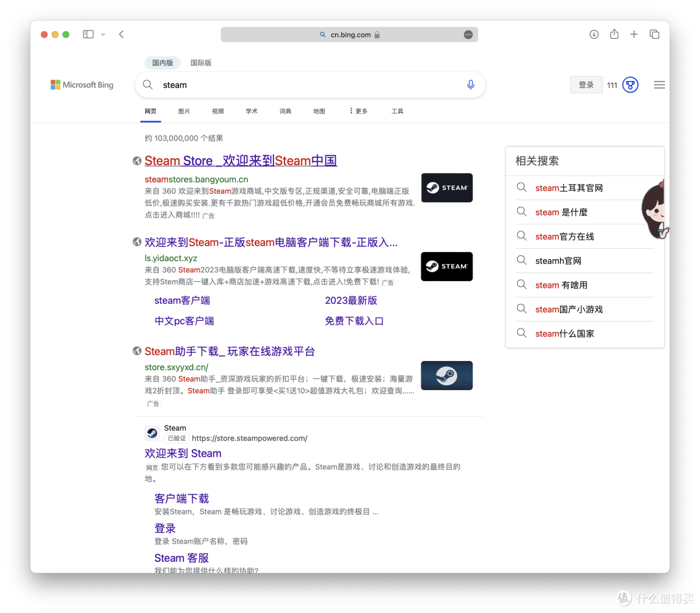
Task: Open the sidebar options dropdown chevron
Action: (103, 34)
